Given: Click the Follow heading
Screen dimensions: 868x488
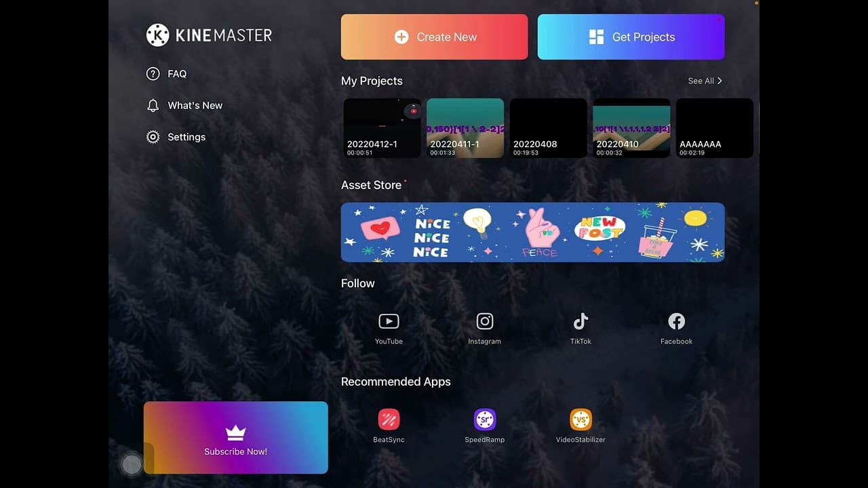Looking at the screenshot, I should 358,283.
